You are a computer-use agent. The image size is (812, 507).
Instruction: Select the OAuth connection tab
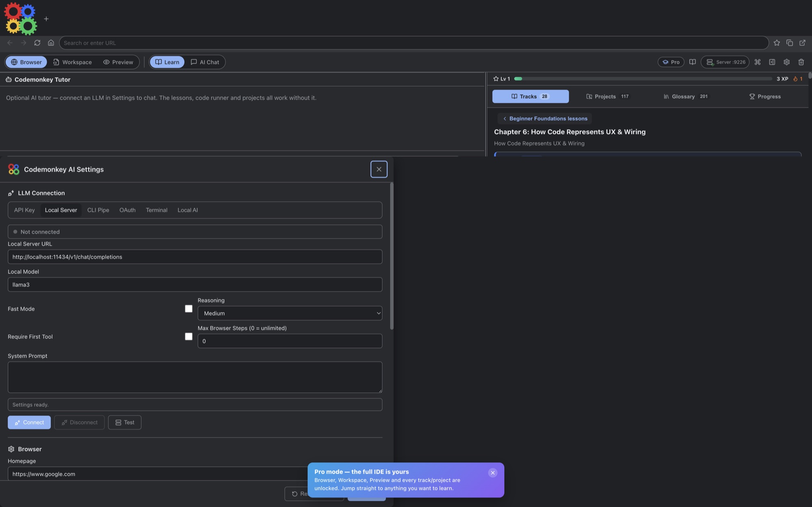tap(127, 210)
